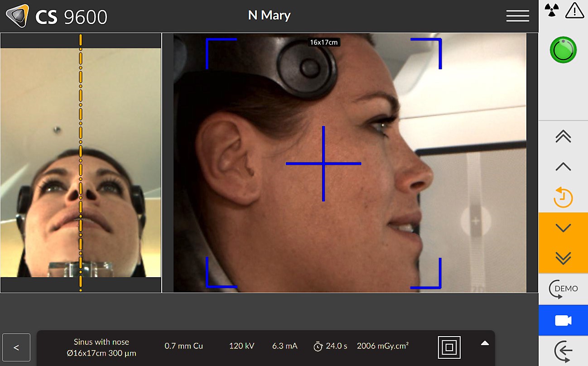Image resolution: width=588 pixels, height=366 pixels.
Task: Restore previous position with orange clock icon
Action: 563,197
